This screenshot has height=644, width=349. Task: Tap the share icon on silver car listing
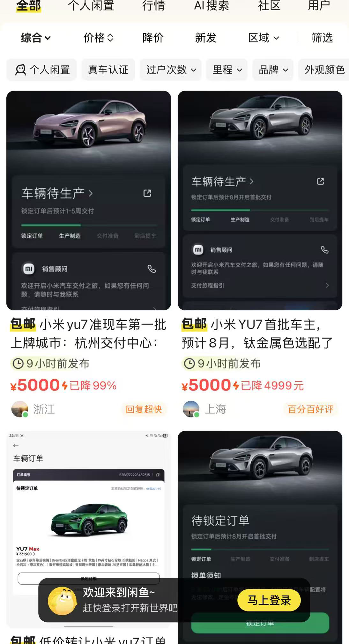(320, 181)
